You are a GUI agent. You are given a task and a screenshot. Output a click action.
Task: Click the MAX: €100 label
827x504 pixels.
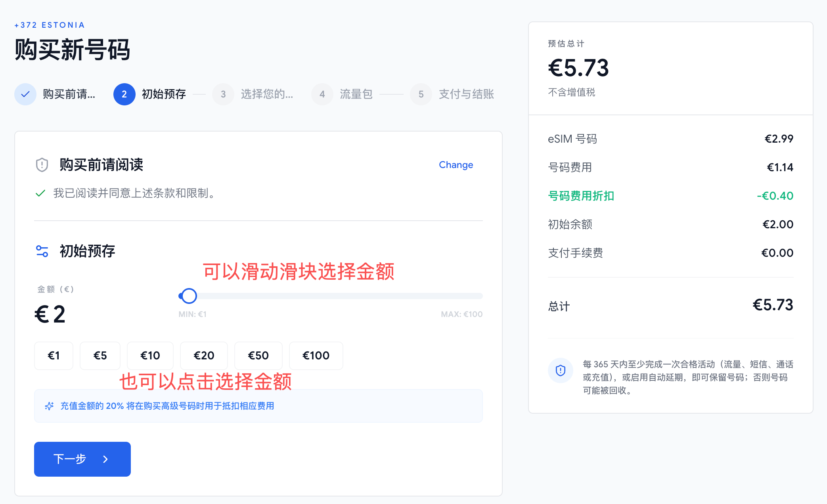(461, 315)
